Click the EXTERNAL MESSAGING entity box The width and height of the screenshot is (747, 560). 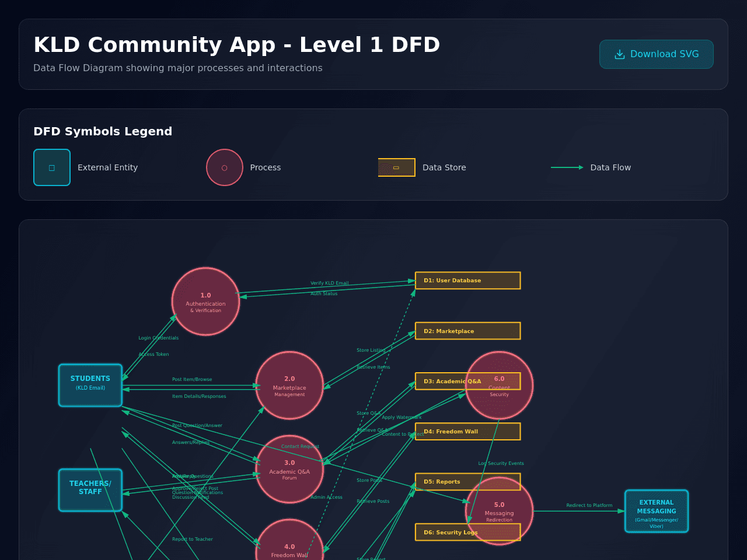pyautogui.click(x=657, y=511)
